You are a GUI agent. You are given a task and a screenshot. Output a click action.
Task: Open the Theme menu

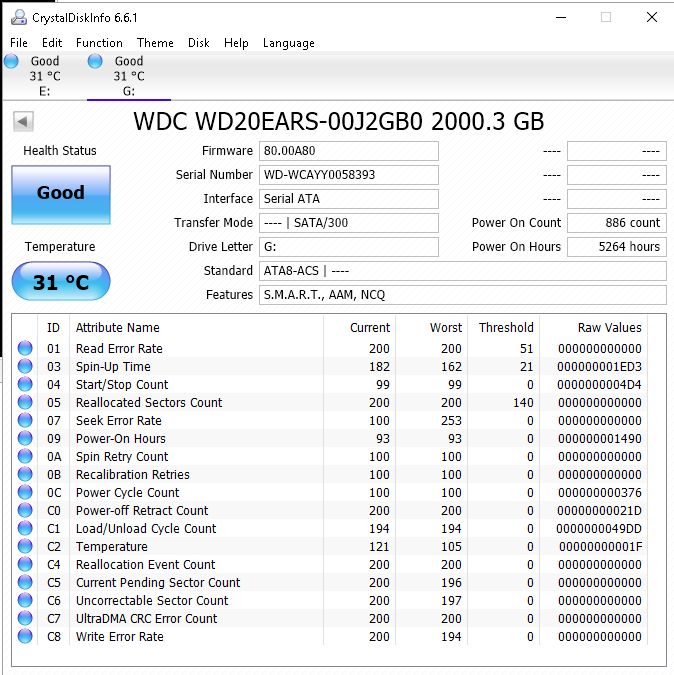point(155,43)
